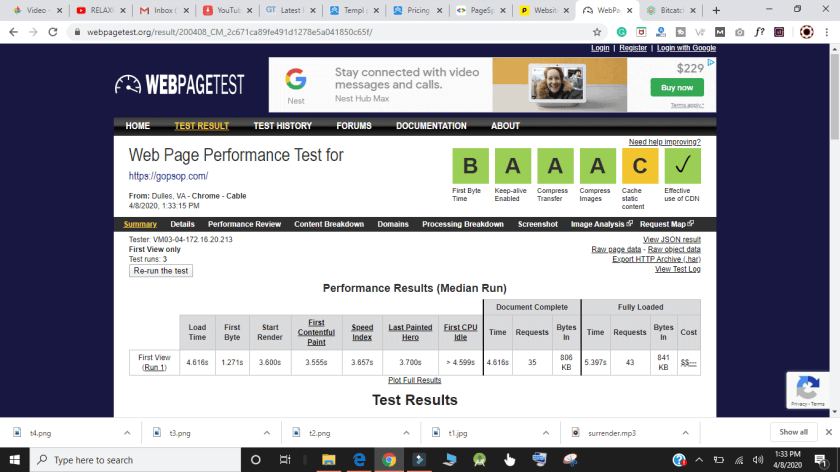Click Need help improving? link
840x472 pixels.
pyautogui.click(x=664, y=142)
